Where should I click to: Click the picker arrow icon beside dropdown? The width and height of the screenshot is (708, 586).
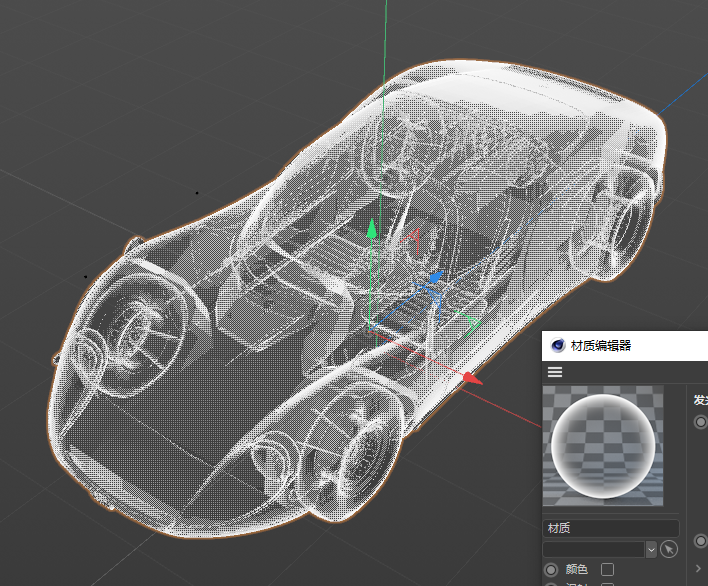tap(669, 549)
